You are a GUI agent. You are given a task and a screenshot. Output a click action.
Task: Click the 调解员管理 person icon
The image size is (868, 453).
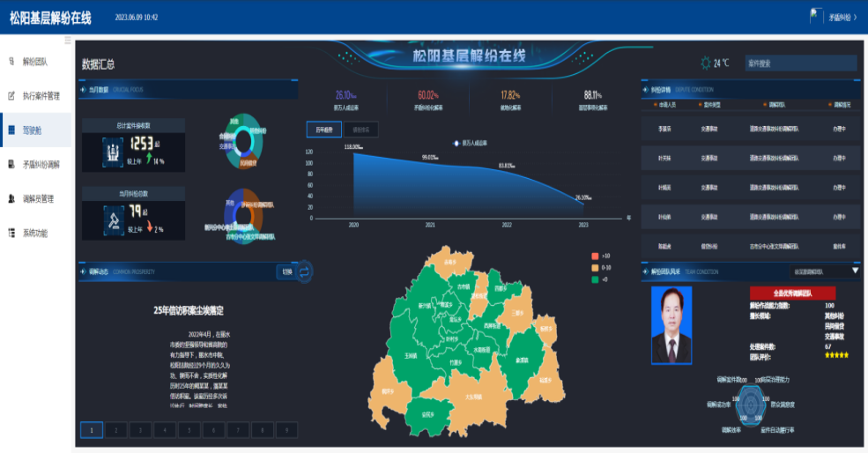(11, 199)
